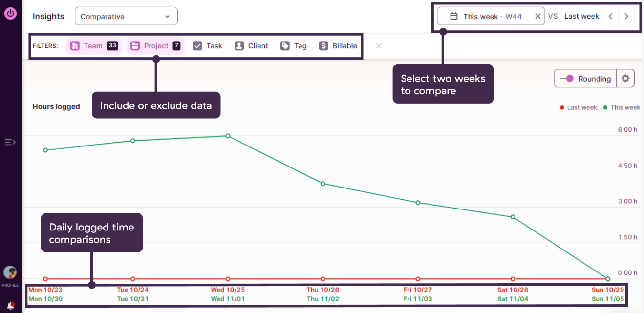
Task: Go to the next week arrow
Action: [626, 16]
